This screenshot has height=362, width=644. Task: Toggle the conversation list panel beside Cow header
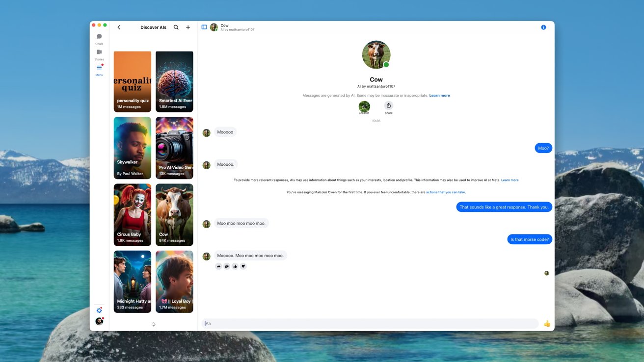(204, 27)
